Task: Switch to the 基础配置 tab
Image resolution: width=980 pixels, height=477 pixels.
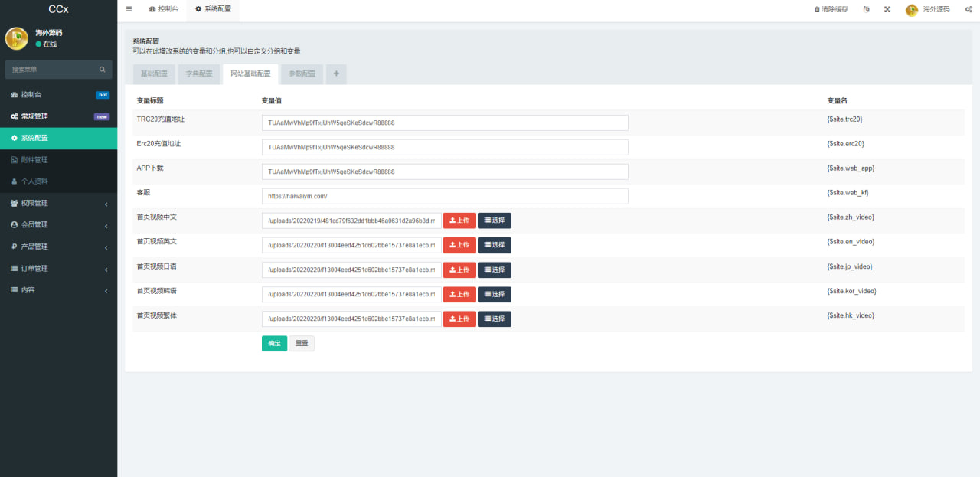Action: (153, 74)
